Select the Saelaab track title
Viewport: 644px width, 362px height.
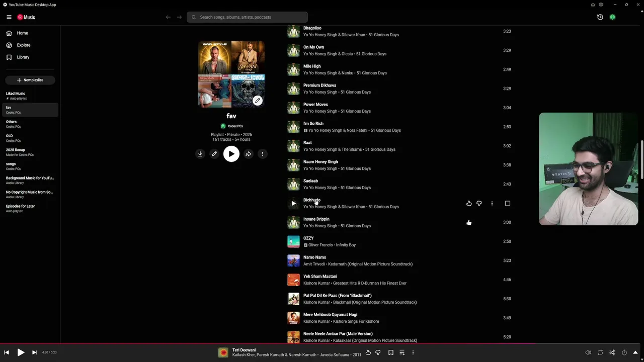(x=310, y=181)
